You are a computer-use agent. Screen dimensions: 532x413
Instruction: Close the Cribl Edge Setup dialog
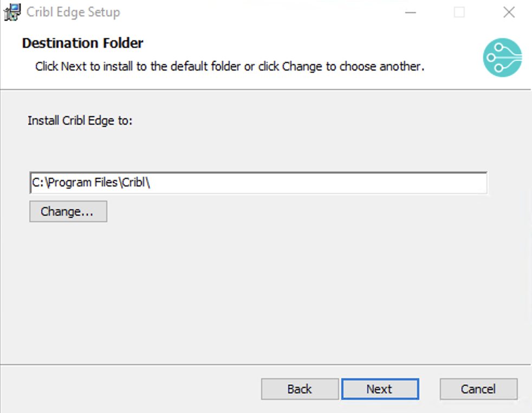pos(509,12)
